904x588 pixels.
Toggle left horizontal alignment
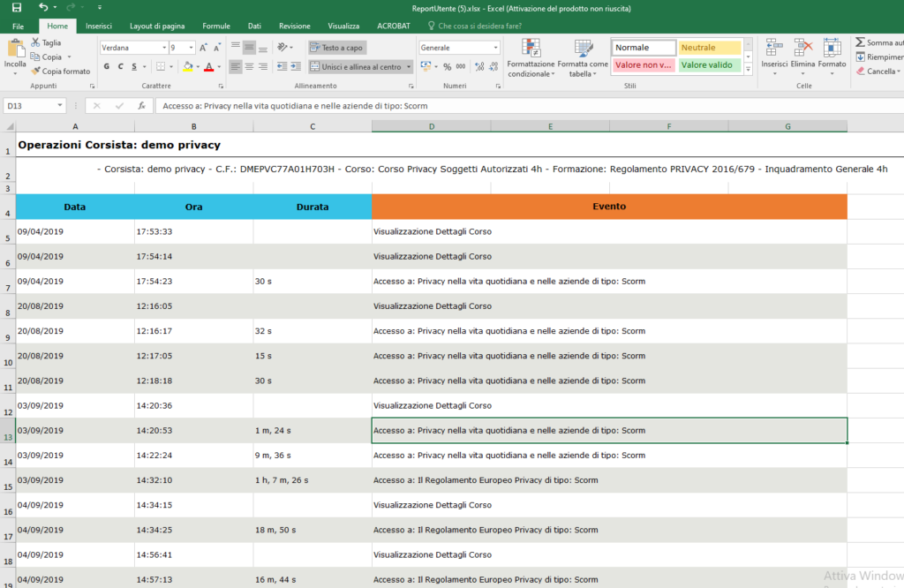[235, 67]
